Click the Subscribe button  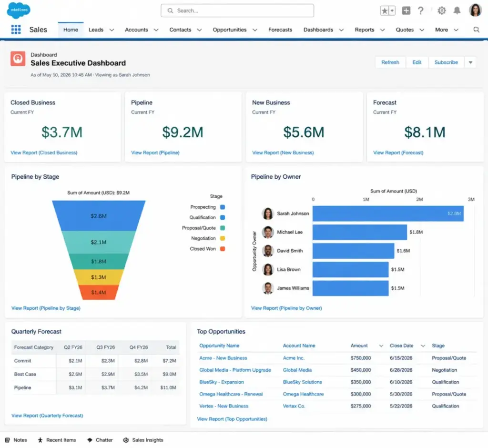tap(446, 62)
